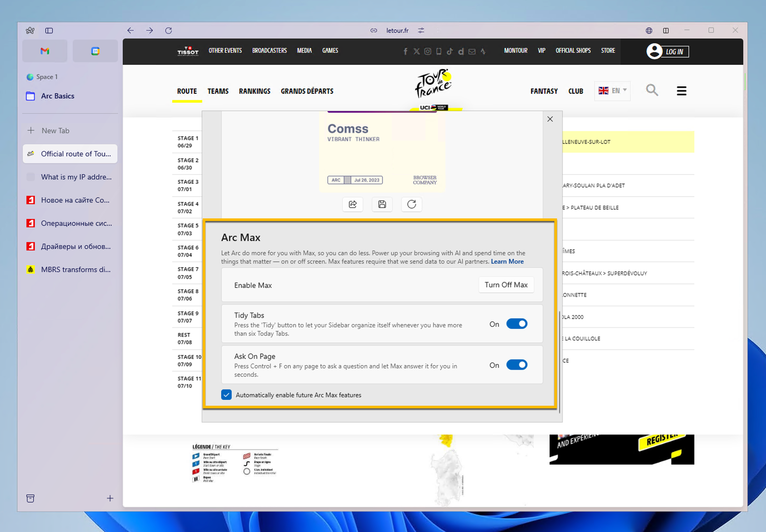Open the pinned Gmail tab
This screenshot has width=766, height=532.
tap(45, 51)
